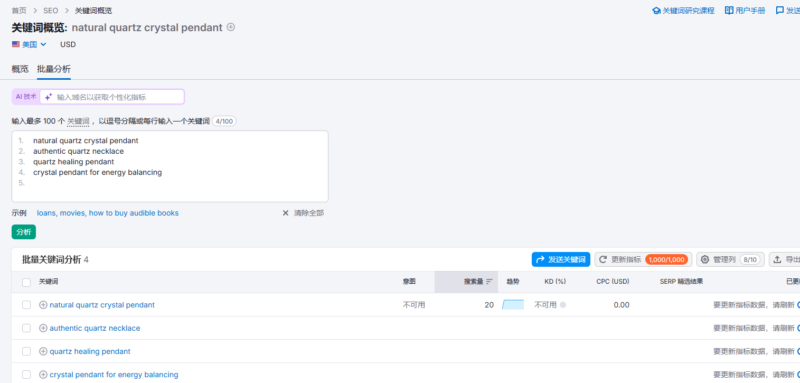
Task: Click 清除全部 to clear keywords
Action: point(309,213)
